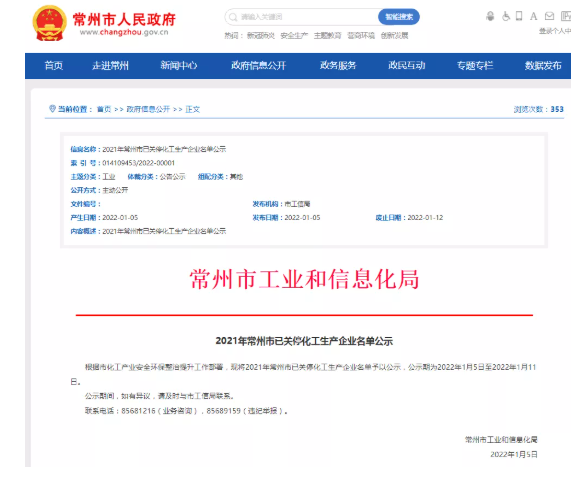Open the 政务服务 navigation item
The height and width of the screenshot is (482, 571).
coord(338,66)
